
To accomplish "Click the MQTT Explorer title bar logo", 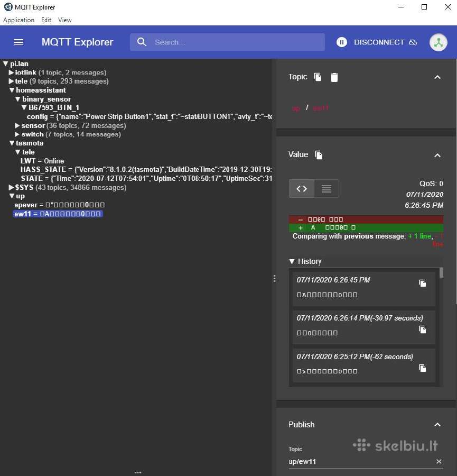I will [x=8, y=7].
